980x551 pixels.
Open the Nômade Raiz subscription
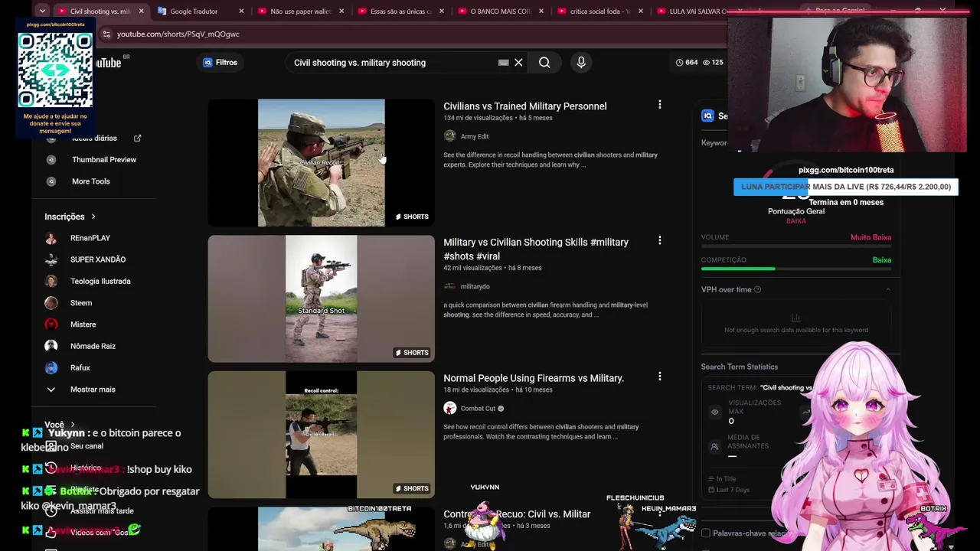tap(93, 346)
